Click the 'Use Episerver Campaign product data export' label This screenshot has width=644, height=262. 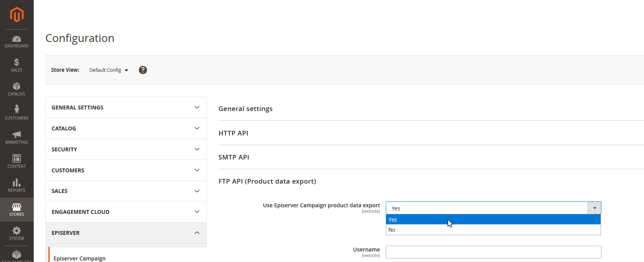point(321,205)
